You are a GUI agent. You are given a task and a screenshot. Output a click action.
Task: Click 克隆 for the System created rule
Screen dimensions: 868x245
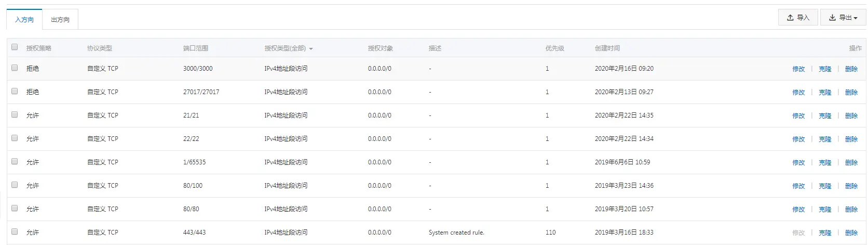[x=825, y=233]
